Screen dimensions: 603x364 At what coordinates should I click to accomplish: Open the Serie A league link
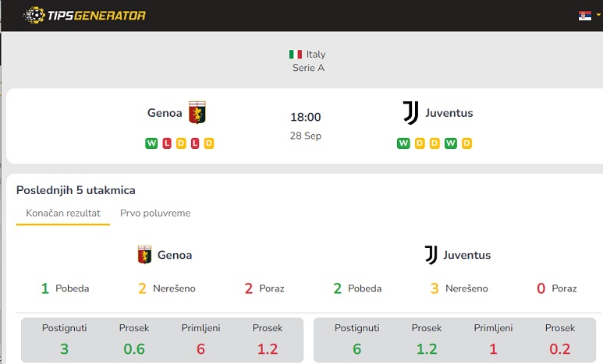tap(308, 68)
